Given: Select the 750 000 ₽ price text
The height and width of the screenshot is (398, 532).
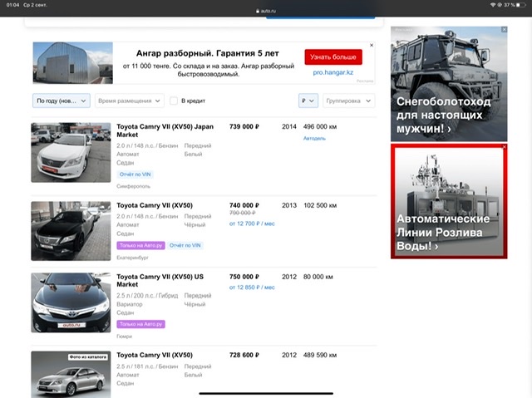Looking at the screenshot, I should click(x=244, y=277).
